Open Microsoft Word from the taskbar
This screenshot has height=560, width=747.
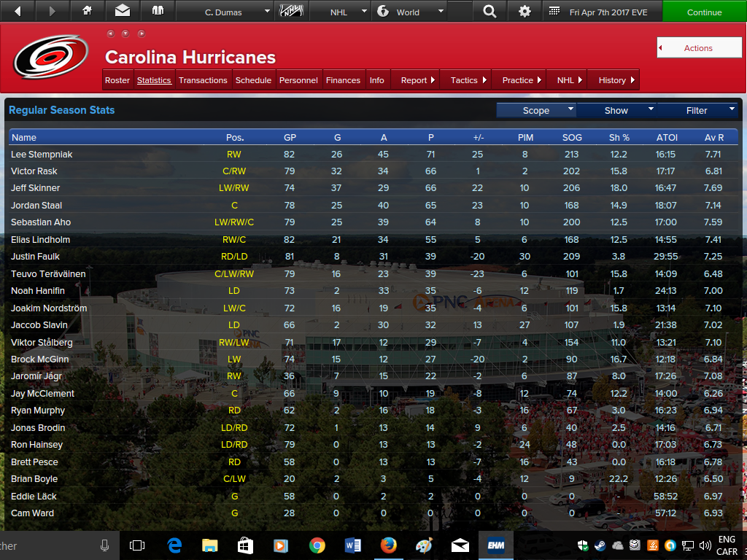coord(352,545)
